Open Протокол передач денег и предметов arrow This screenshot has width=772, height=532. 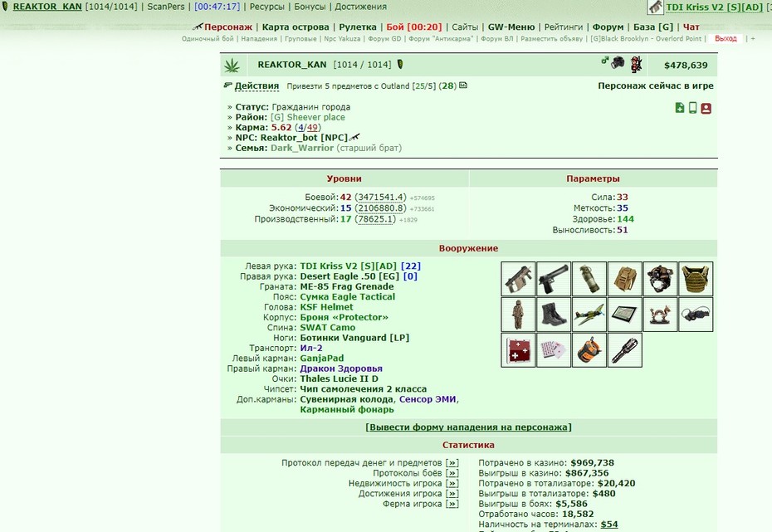click(x=452, y=462)
